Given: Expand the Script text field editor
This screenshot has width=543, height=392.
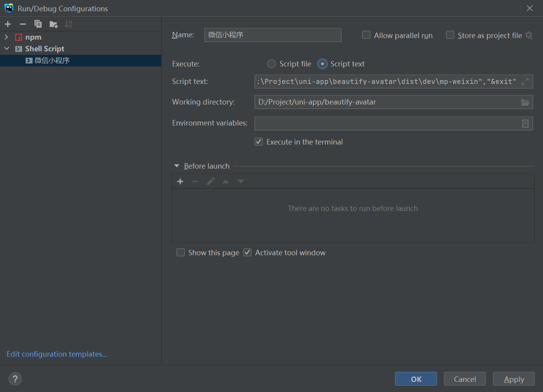Looking at the screenshot, I should pyautogui.click(x=525, y=82).
